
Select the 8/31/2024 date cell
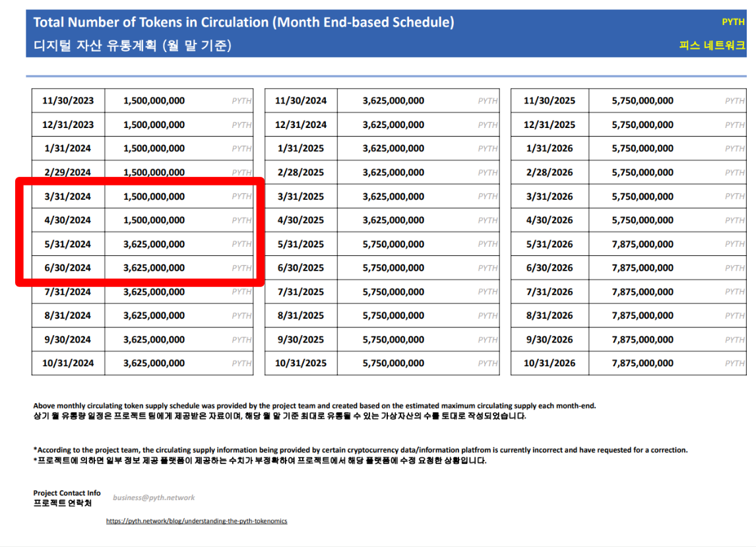(68, 315)
